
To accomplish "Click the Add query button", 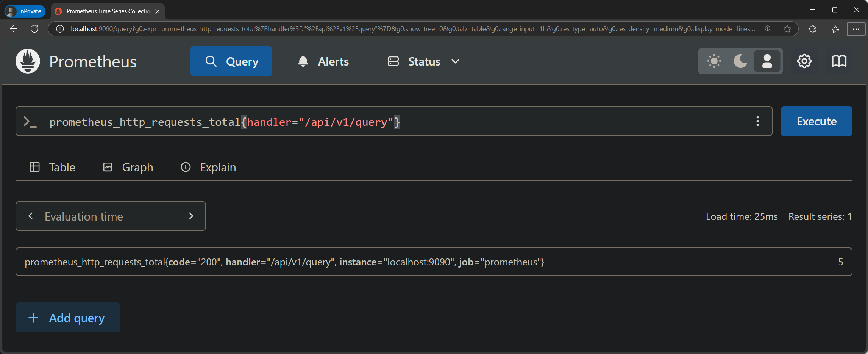I will point(68,318).
